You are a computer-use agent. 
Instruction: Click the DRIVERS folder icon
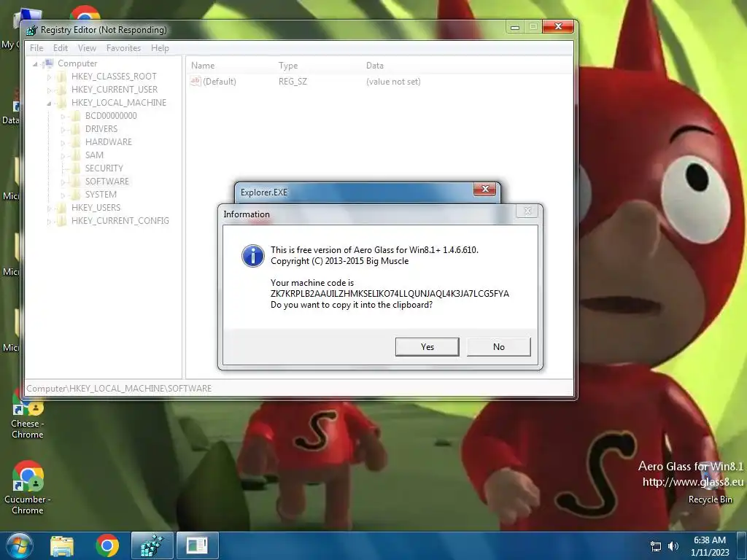75,129
